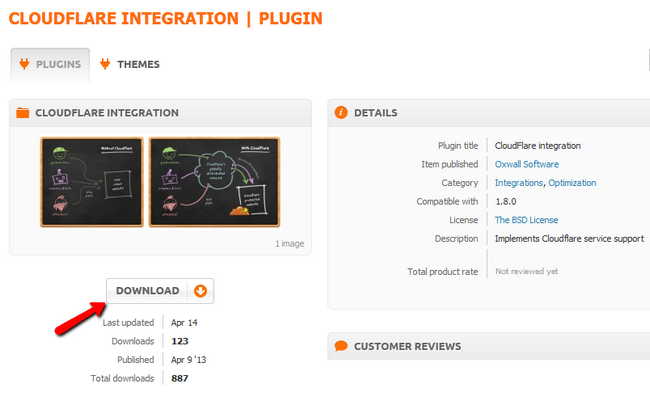Screen dimensions: 650x397
Task: Click the 'Item published' label
Action: point(450,164)
